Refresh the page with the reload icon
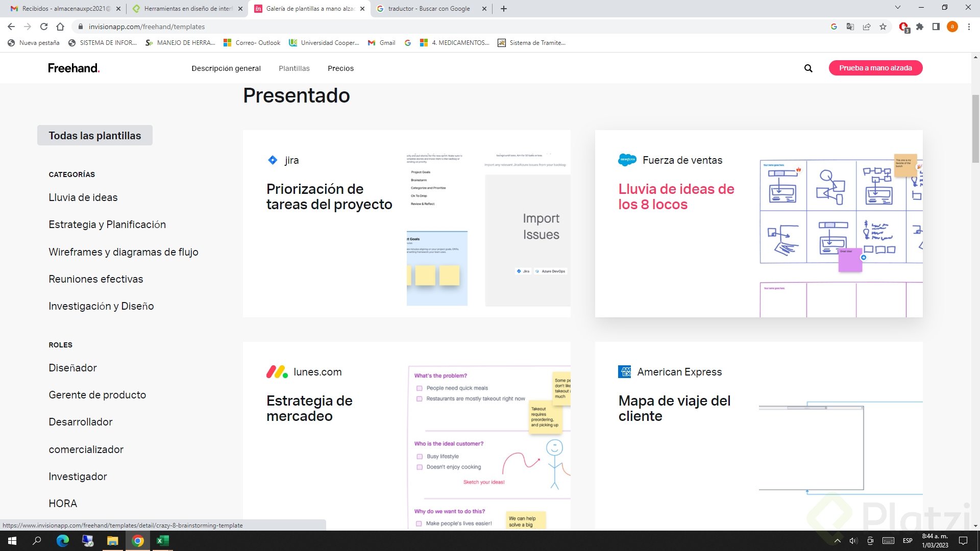 coord(44,27)
